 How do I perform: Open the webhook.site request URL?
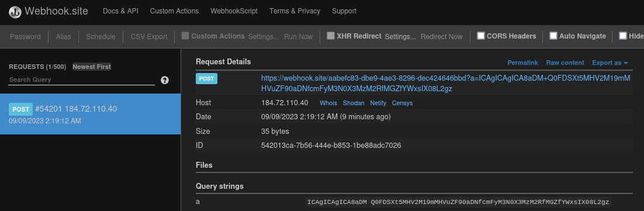pyautogui.click(x=446, y=84)
